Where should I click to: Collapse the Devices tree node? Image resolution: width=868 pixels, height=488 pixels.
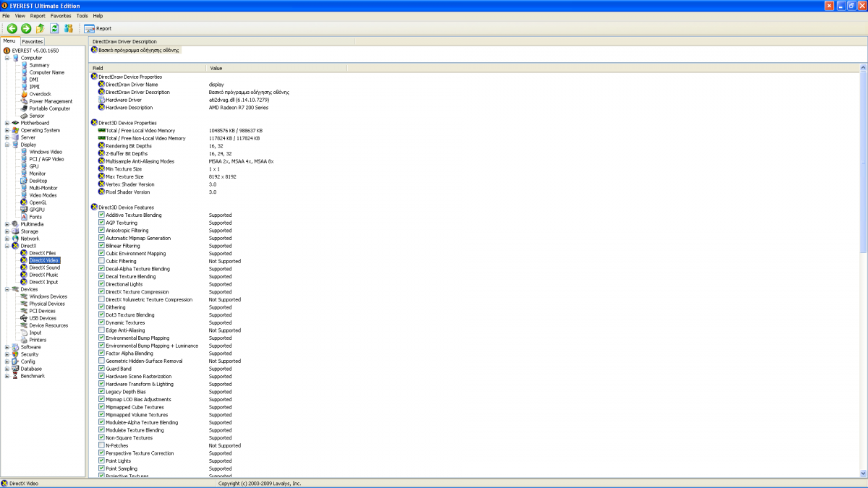tap(7, 289)
